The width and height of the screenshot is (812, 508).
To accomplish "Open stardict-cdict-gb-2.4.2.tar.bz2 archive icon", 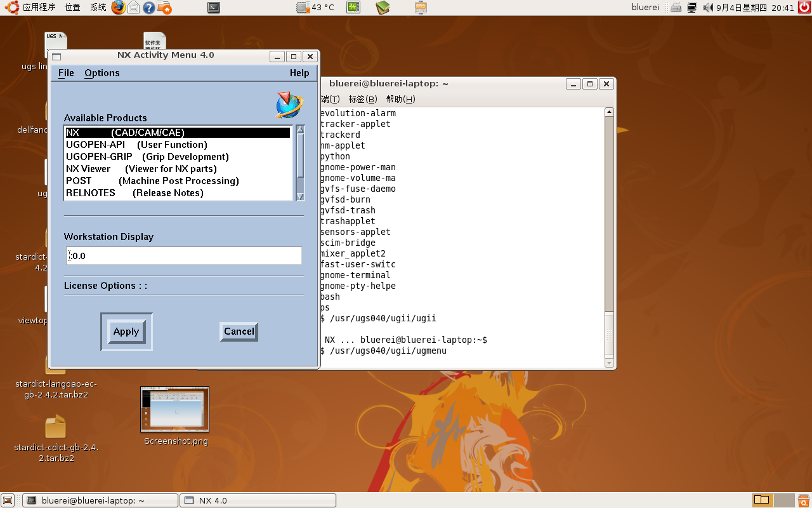I will click(x=56, y=427).
